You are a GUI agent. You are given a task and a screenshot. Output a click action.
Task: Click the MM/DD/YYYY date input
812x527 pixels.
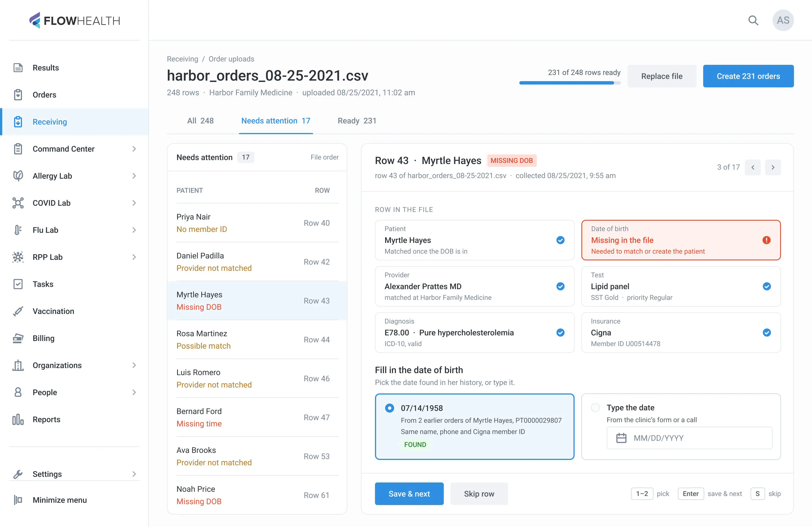click(x=690, y=438)
